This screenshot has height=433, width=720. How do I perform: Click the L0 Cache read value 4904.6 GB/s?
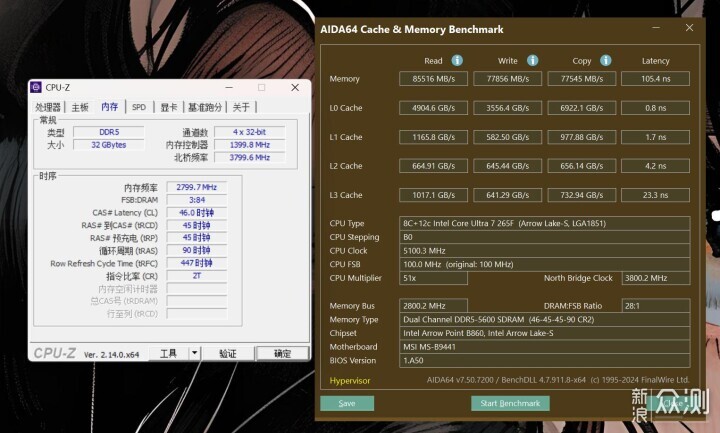(x=433, y=108)
